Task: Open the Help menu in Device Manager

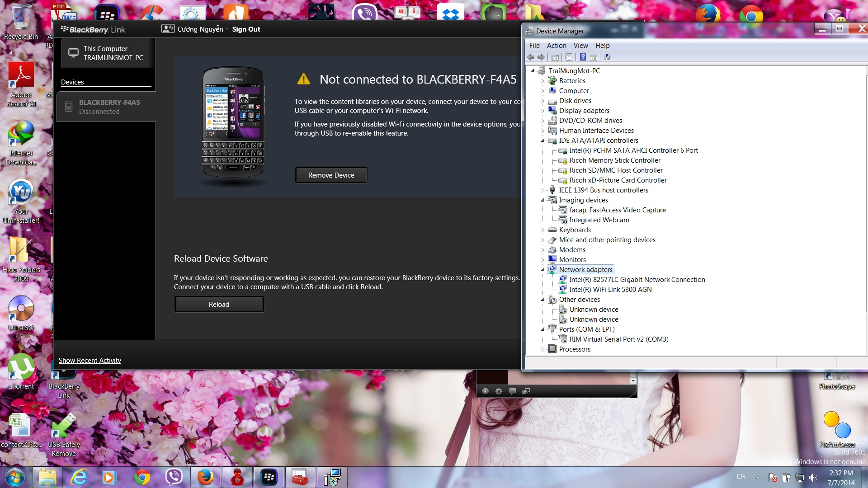Action: pos(602,46)
